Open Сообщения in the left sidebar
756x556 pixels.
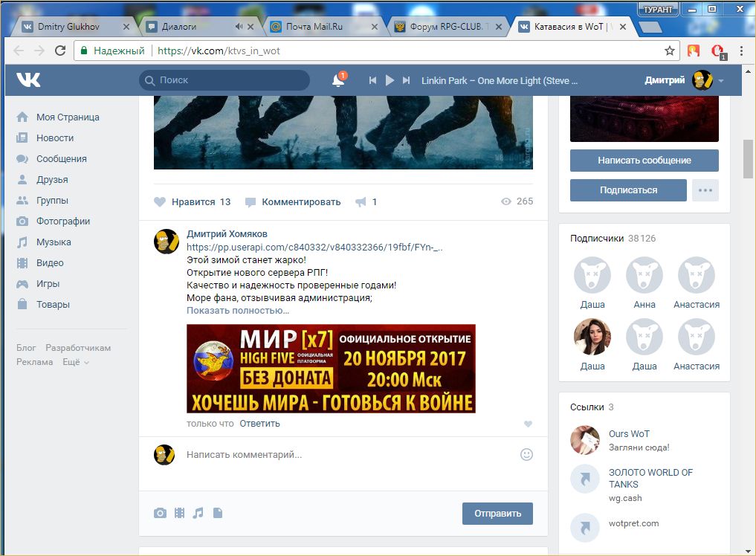coord(61,158)
